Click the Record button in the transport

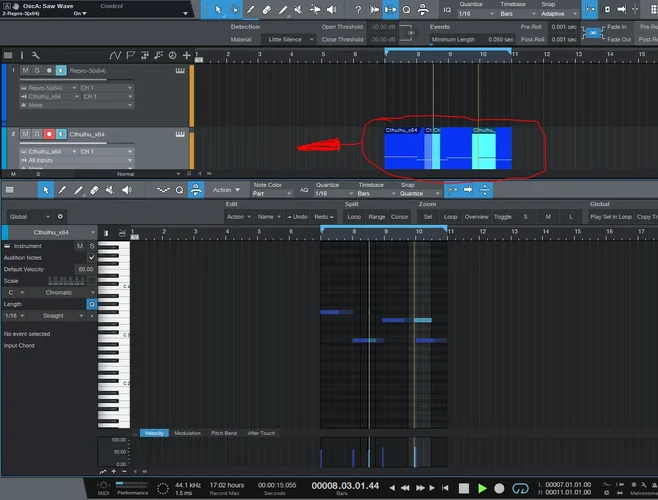[501, 488]
